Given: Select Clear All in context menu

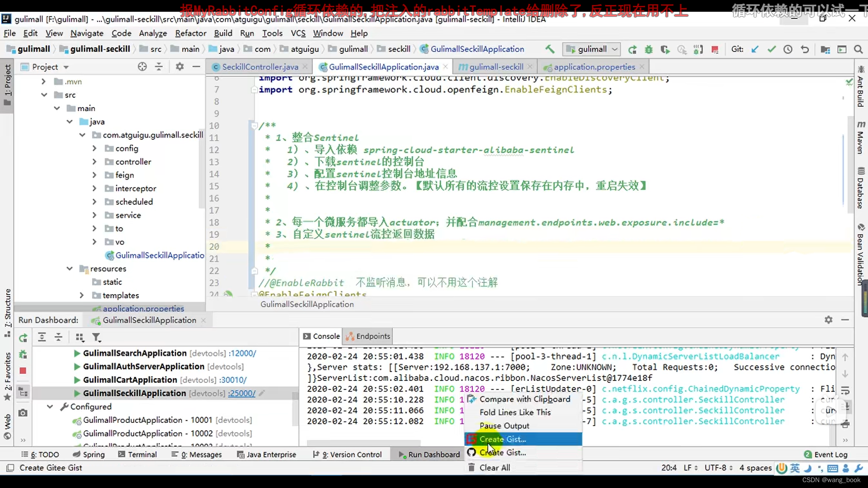Looking at the screenshot, I should coord(523,468).
